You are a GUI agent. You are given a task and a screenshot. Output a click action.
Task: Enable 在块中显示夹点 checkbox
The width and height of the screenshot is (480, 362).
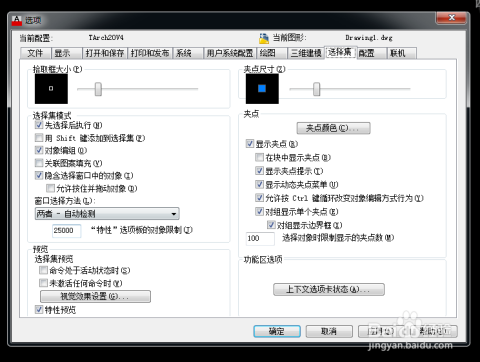(x=259, y=157)
